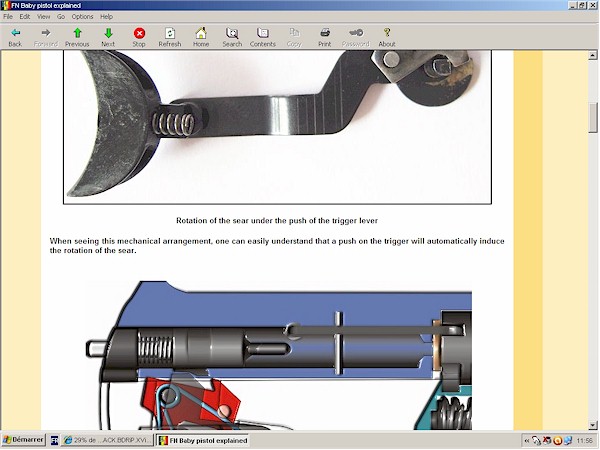The image size is (600, 450).
Task: Refresh the current page
Action: pos(170,38)
